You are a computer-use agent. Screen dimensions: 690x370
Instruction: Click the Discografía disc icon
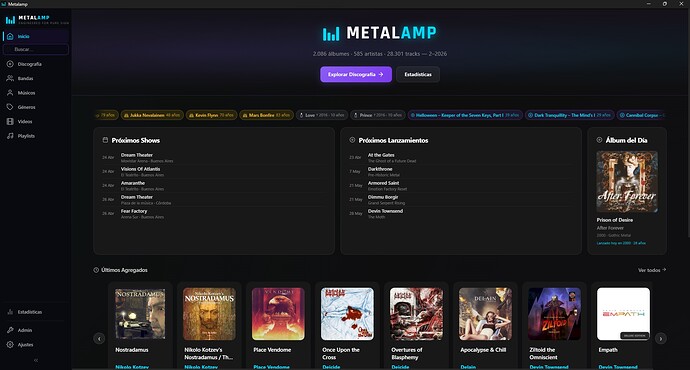tap(10, 64)
